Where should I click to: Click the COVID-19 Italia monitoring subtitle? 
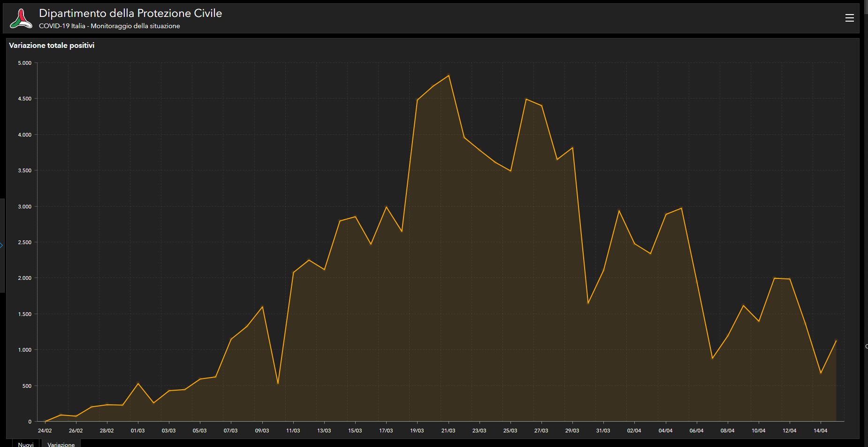[x=109, y=26]
